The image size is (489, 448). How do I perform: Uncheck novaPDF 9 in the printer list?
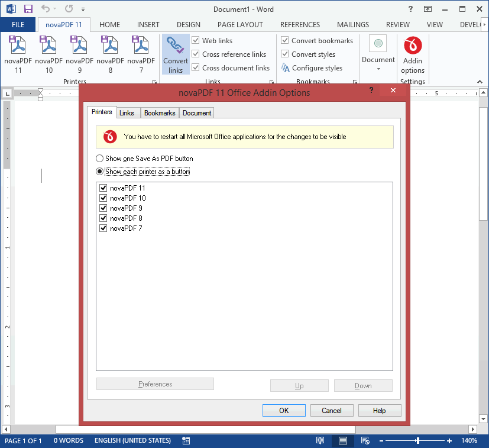[x=103, y=208]
